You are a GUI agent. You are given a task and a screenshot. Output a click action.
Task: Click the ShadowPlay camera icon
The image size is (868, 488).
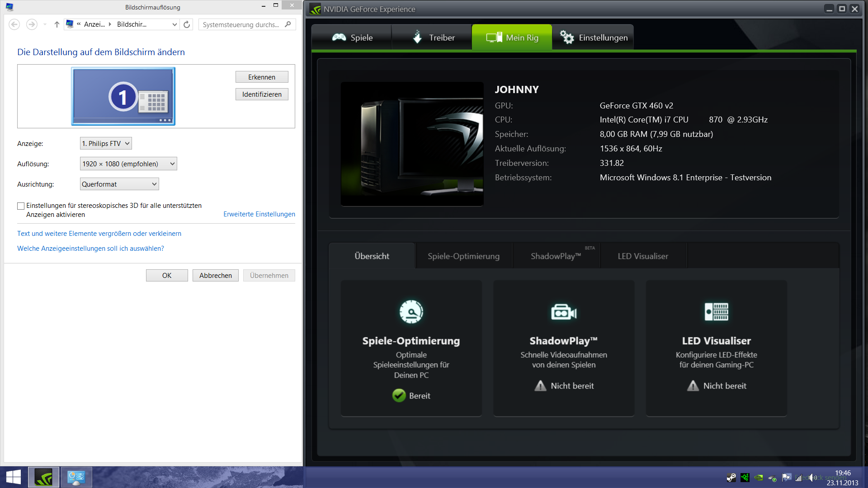(x=563, y=312)
